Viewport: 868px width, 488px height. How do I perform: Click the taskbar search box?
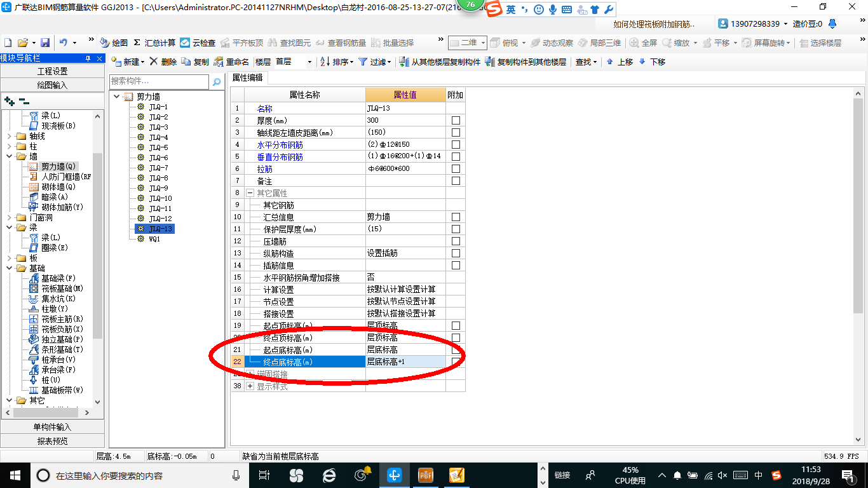(140, 475)
